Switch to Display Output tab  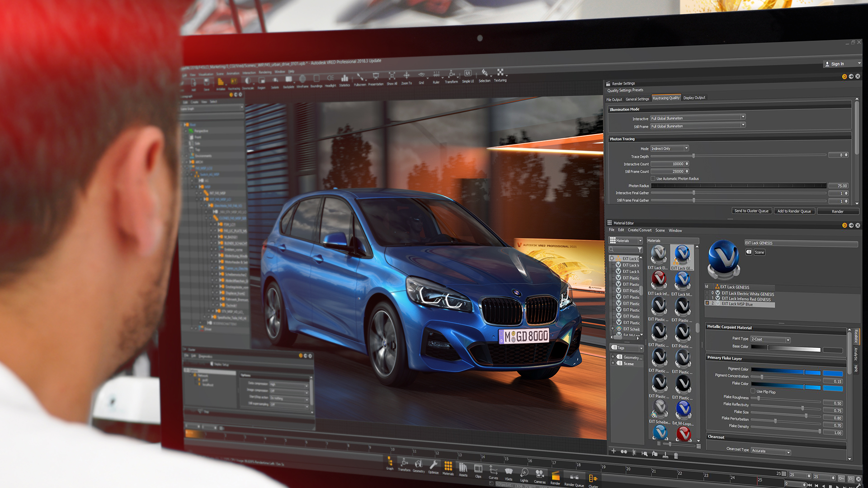(x=694, y=98)
